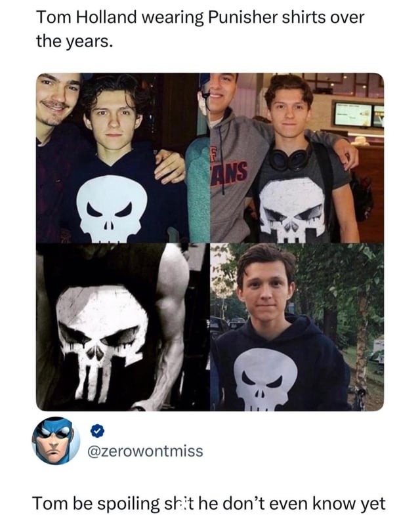Click the white skull on the outdoor hoodie
The image size is (420, 515).
(266, 379)
